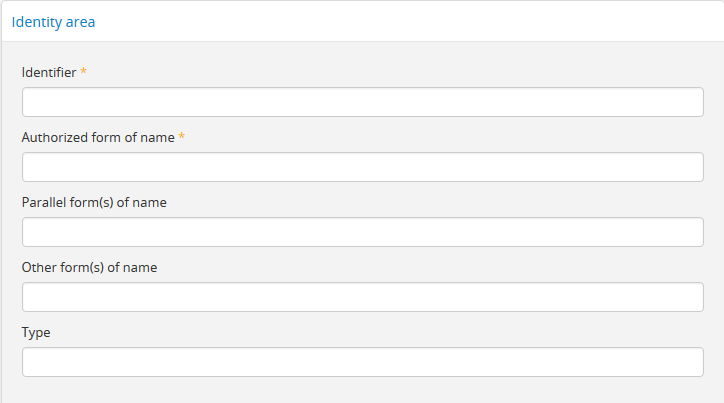Click empty space in Identity area header bar

400,21
